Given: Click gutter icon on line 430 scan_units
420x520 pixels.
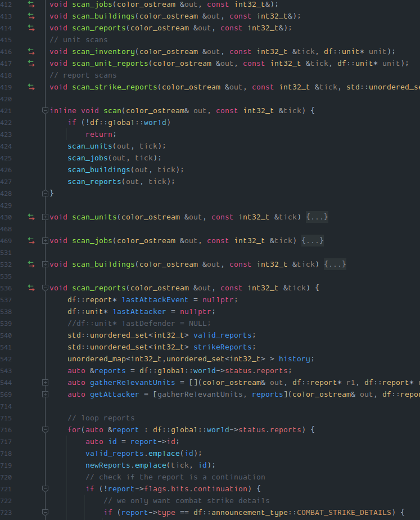Looking at the screenshot, I should 31,217.
